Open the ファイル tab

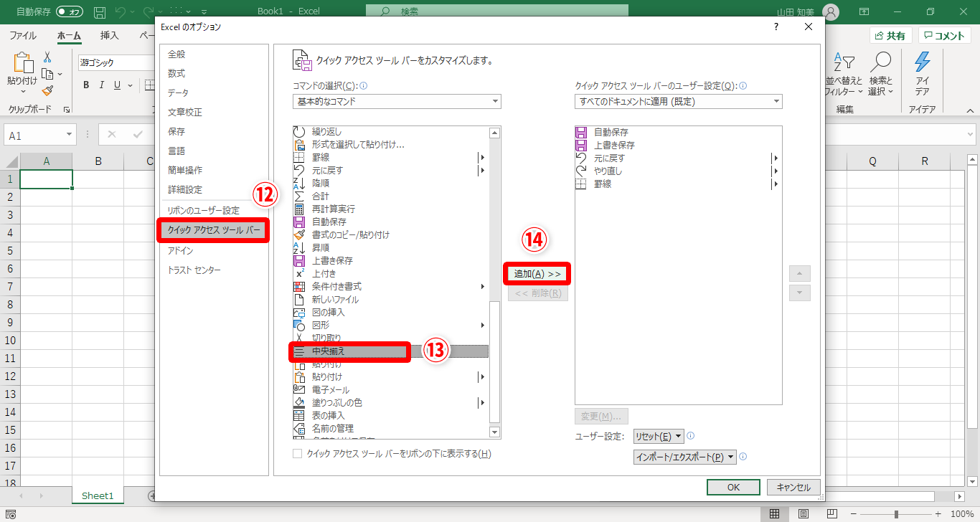[x=23, y=36]
